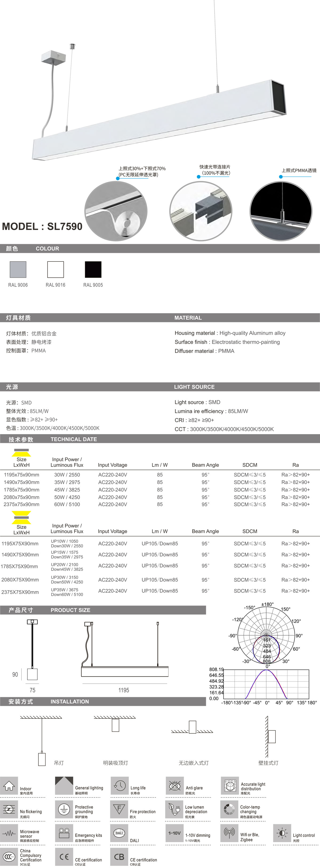Image resolution: width=320 pixels, height=868 pixels.
Task: Click the Indoor house icon
Action: pos(9,786)
